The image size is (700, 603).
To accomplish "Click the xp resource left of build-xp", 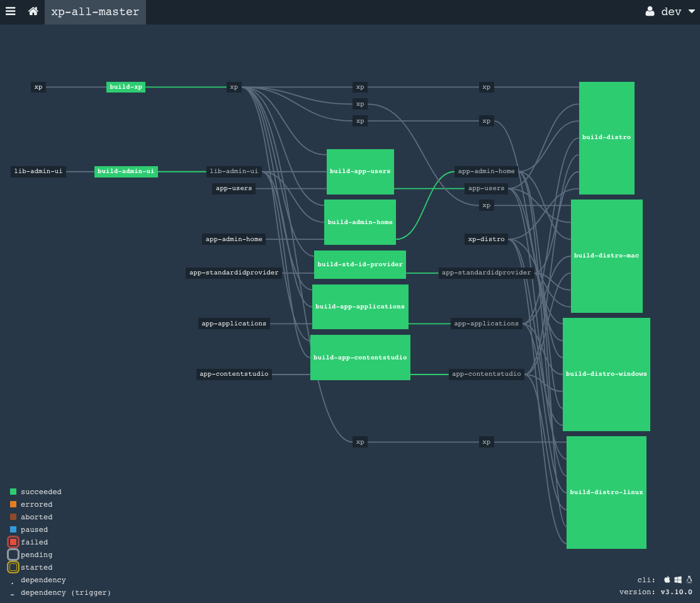I will tap(38, 87).
